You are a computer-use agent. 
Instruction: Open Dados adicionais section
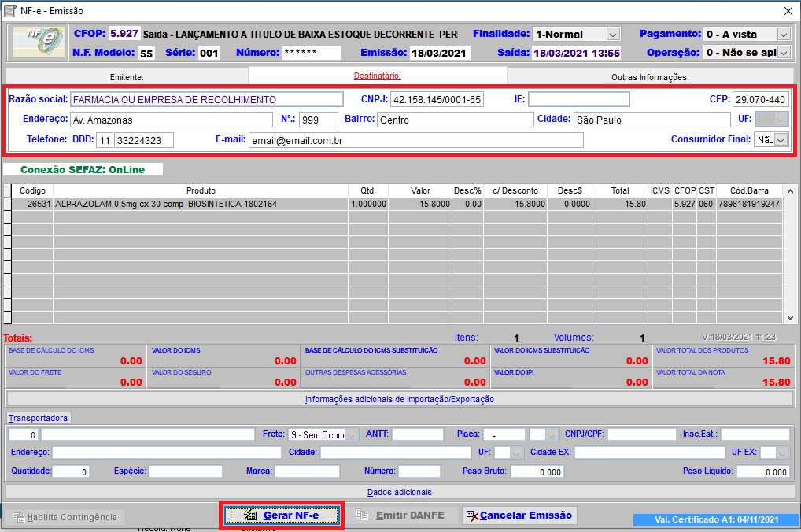pyautogui.click(x=400, y=492)
